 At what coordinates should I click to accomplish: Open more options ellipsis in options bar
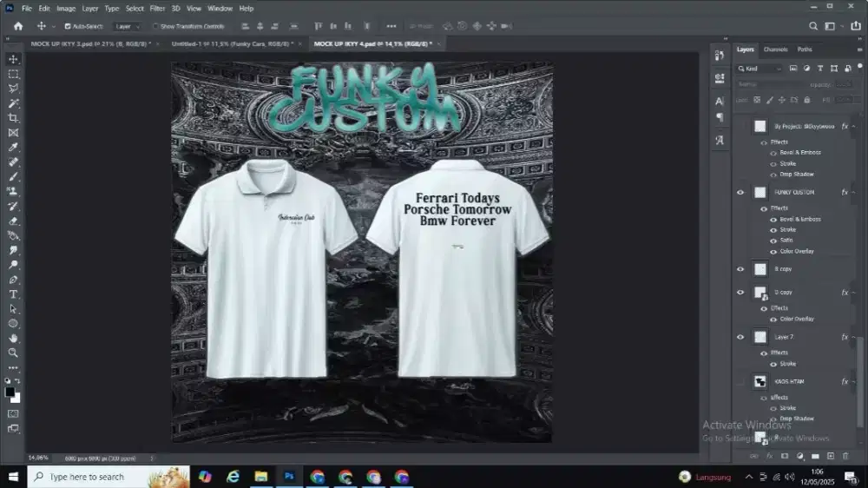pyautogui.click(x=391, y=26)
